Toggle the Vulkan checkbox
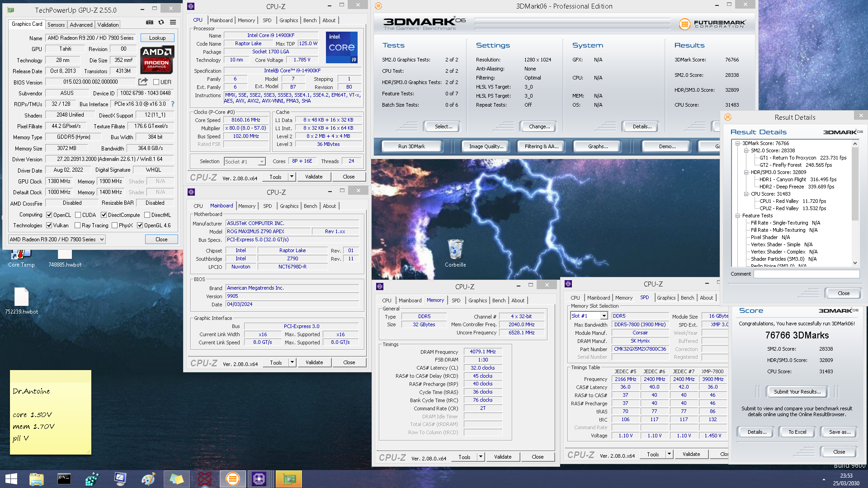The image size is (868, 488). pyautogui.click(x=49, y=225)
